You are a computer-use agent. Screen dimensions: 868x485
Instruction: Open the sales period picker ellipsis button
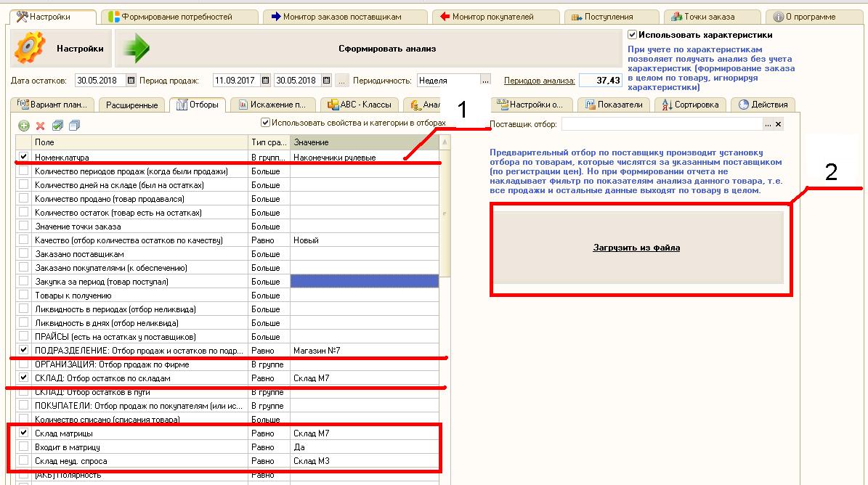coord(342,81)
